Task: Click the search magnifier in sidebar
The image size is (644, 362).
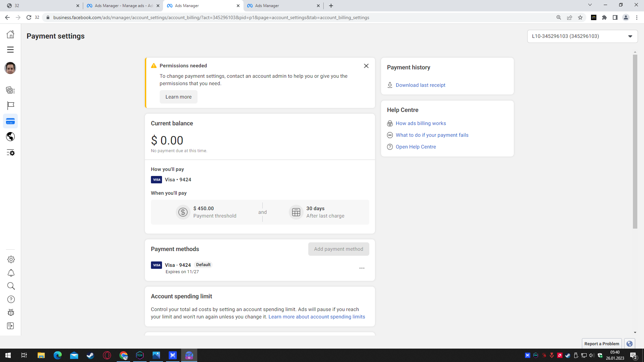Action: pos(11,286)
